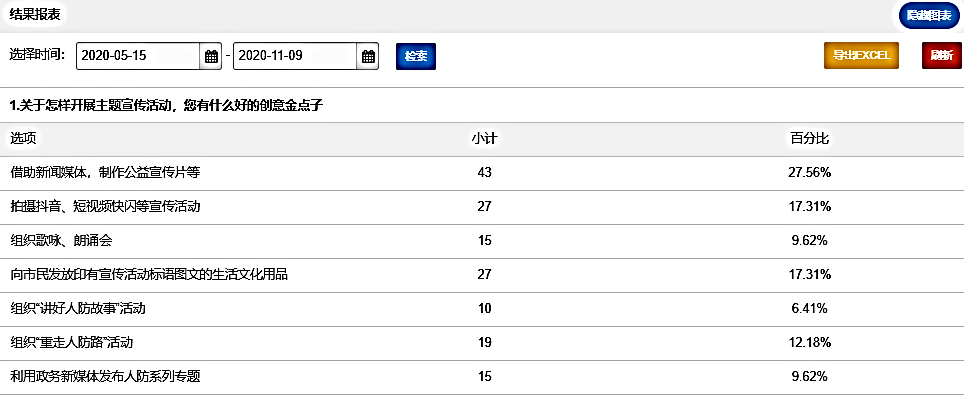Open the start date calendar picker icon

point(211,56)
